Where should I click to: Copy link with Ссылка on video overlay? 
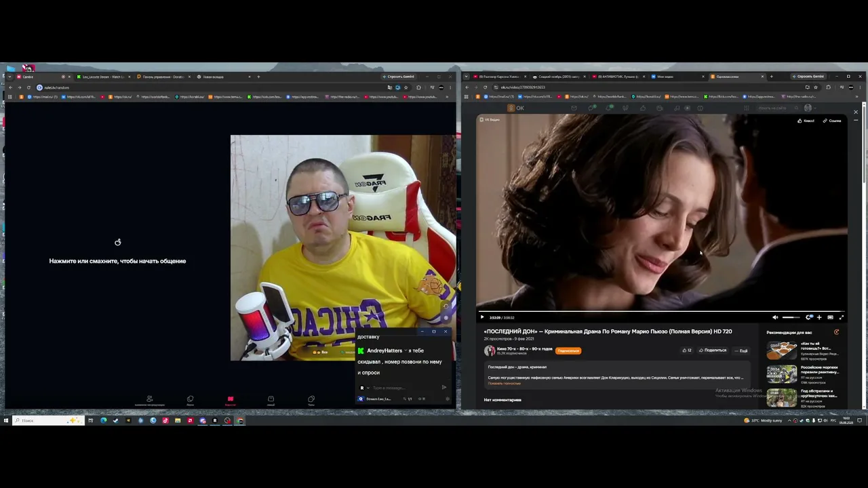(x=832, y=121)
